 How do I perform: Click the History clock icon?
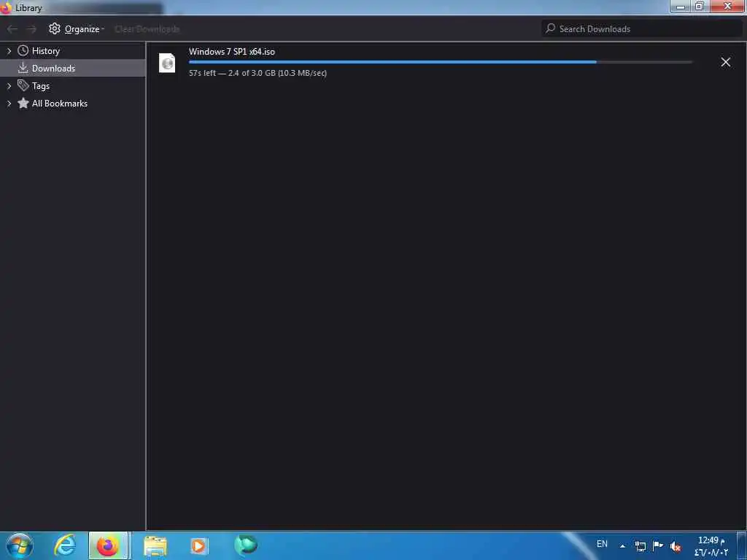point(23,50)
